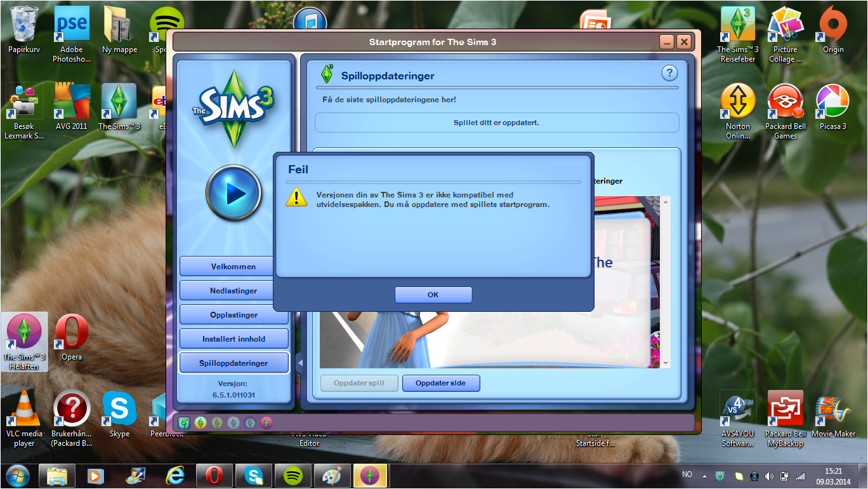Click the volume icon in system tray
The image size is (868, 489).
[x=770, y=476]
